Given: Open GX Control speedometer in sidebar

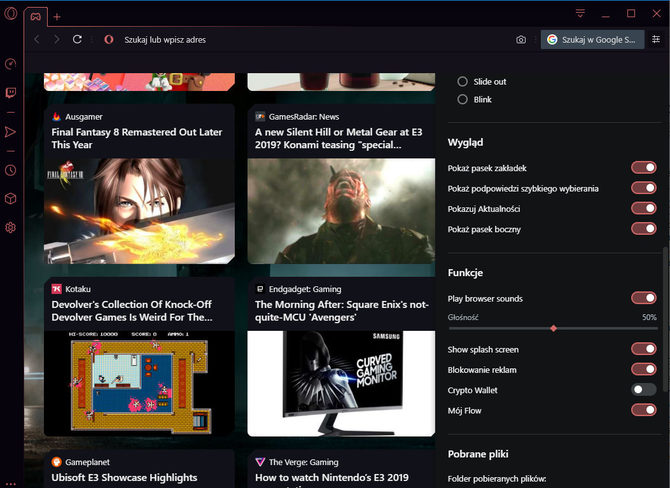Looking at the screenshot, I should (11, 64).
